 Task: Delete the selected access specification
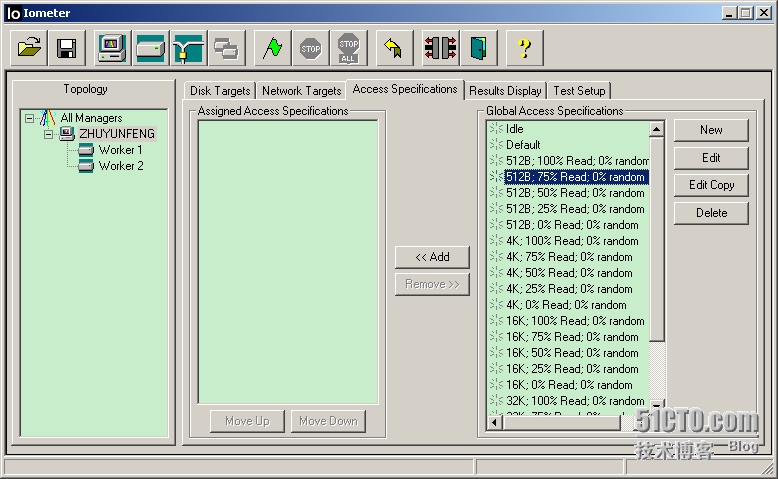(711, 213)
